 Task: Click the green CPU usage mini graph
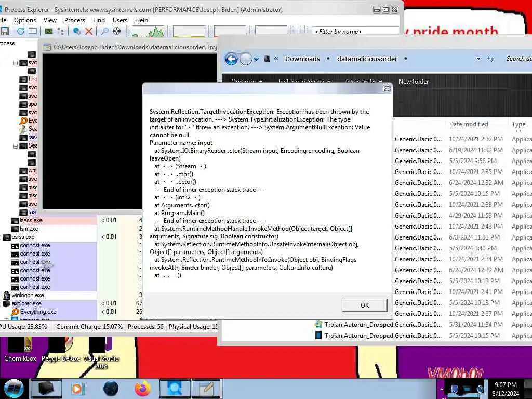(x=148, y=32)
